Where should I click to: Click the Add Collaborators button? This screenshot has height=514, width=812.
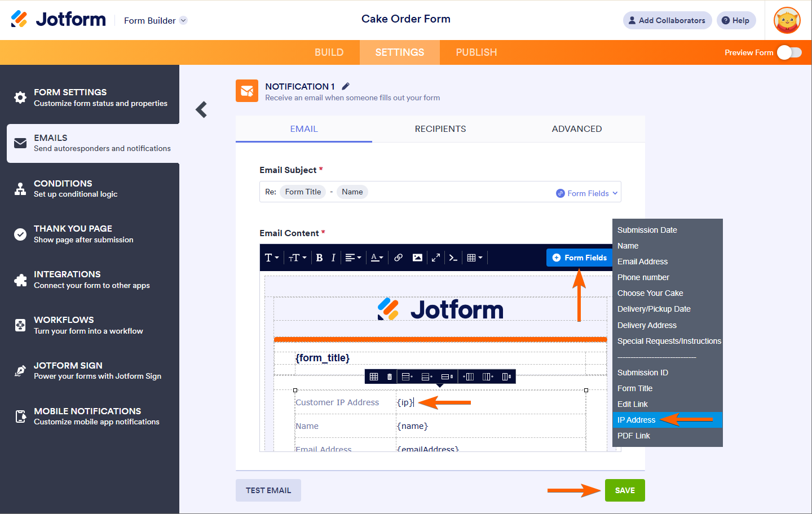[668, 20]
